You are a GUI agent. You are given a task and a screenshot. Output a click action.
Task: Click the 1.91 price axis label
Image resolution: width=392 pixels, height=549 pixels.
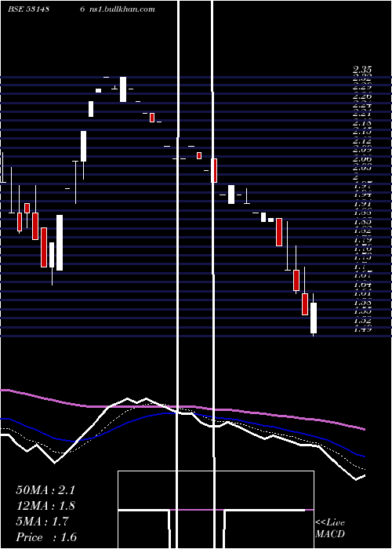[362, 204]
